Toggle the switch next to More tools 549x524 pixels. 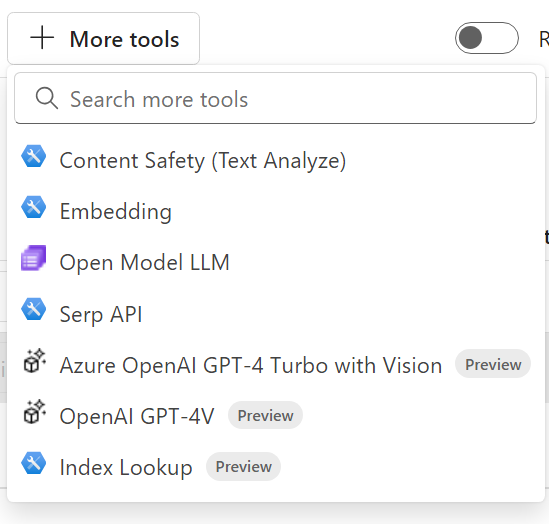pyautogui.click(x=487, y=38)
